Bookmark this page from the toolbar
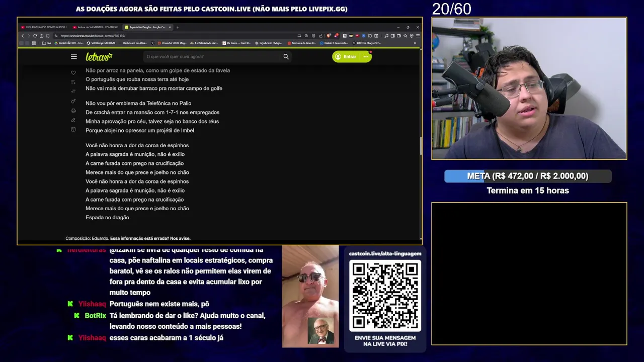 click(x=48, y=36)
